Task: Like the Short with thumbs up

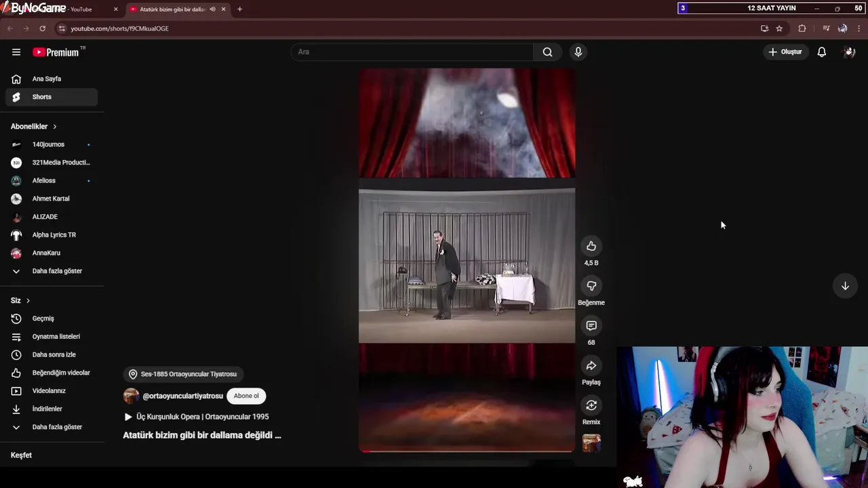Action: tap(591, 246)
